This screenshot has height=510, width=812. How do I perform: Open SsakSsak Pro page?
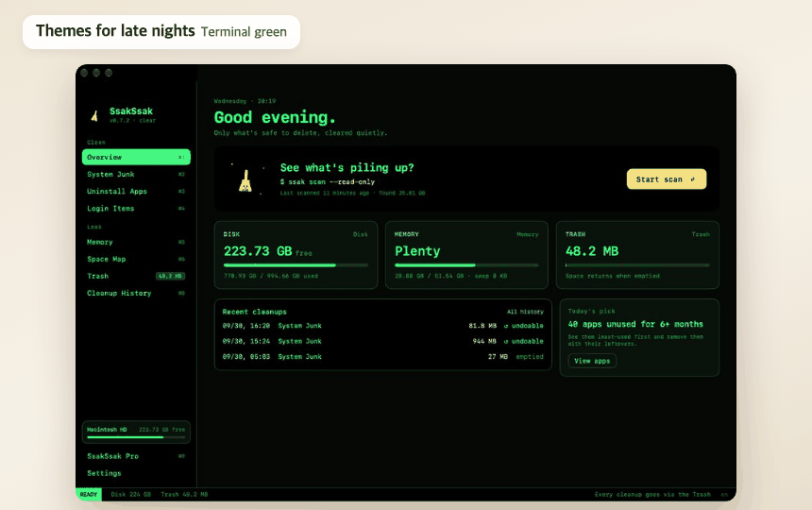136,456
